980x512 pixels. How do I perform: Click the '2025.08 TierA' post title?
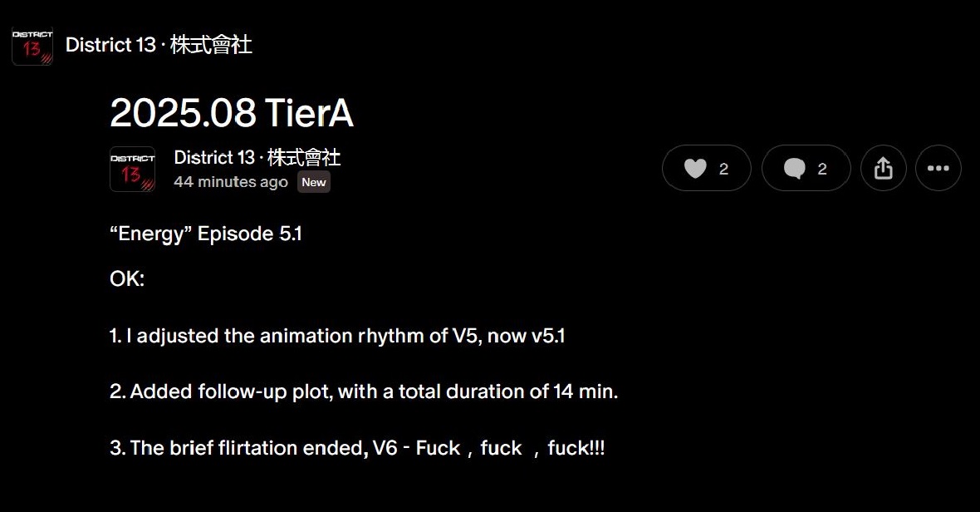click(232, 114)
